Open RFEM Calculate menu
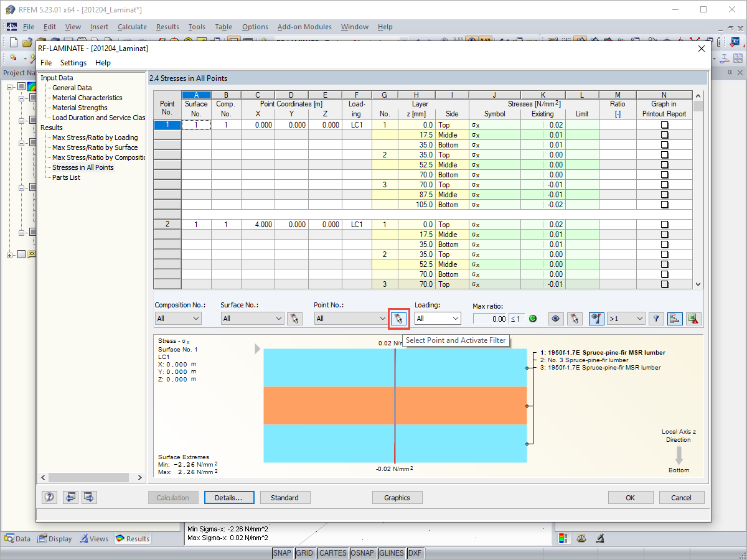747x560 pixels. (x=132, y=27)
